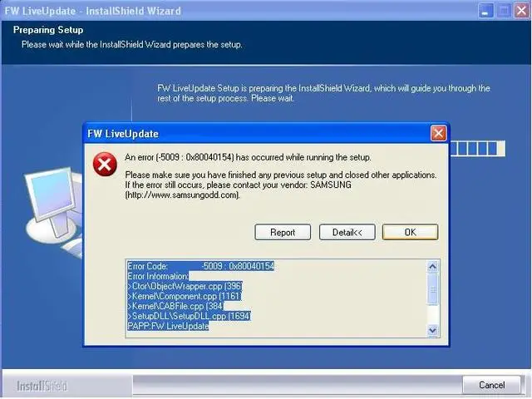Click the Report button in error dialog
Image resolution: width=532 pixels, height=399 pixels.
(283, 233)
